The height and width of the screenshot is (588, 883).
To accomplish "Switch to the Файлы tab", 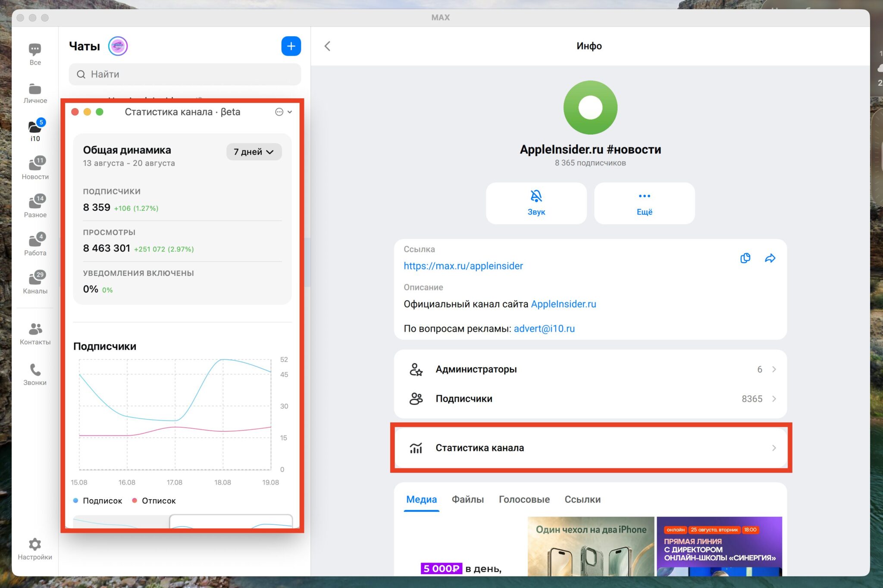I will click(467, 499).
